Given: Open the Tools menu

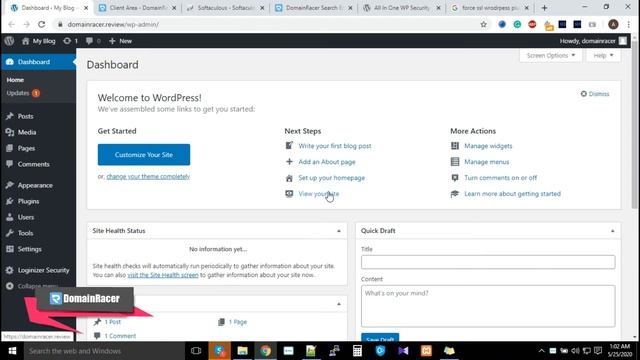Looking at the screenshot, I should click(x=25, y=233).
